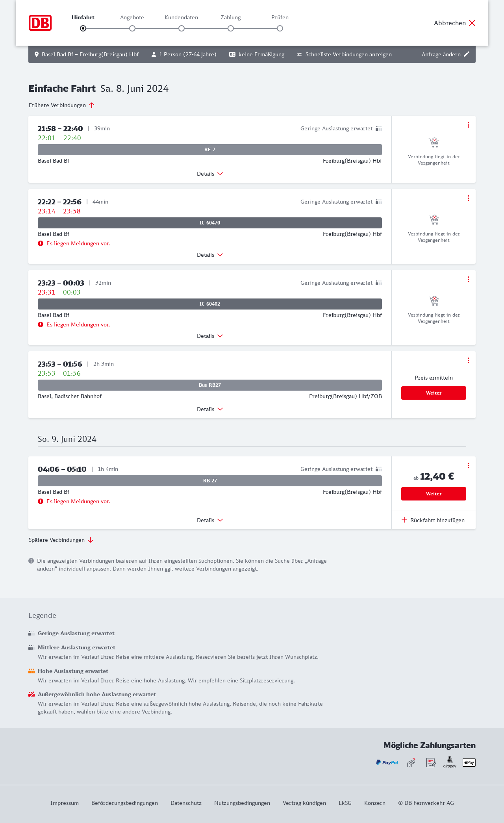Click the X icon next to Abbrechen

coord(472,23)
